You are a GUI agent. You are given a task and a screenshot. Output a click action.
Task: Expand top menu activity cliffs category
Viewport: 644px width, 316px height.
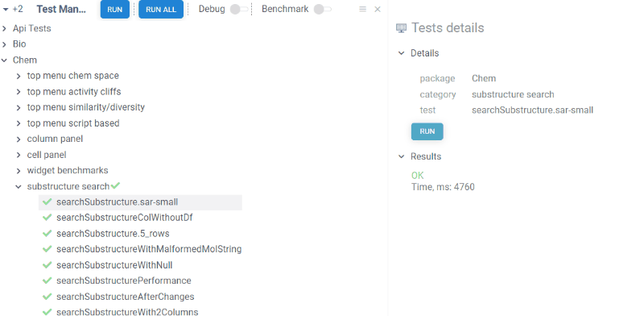(19, 91)
